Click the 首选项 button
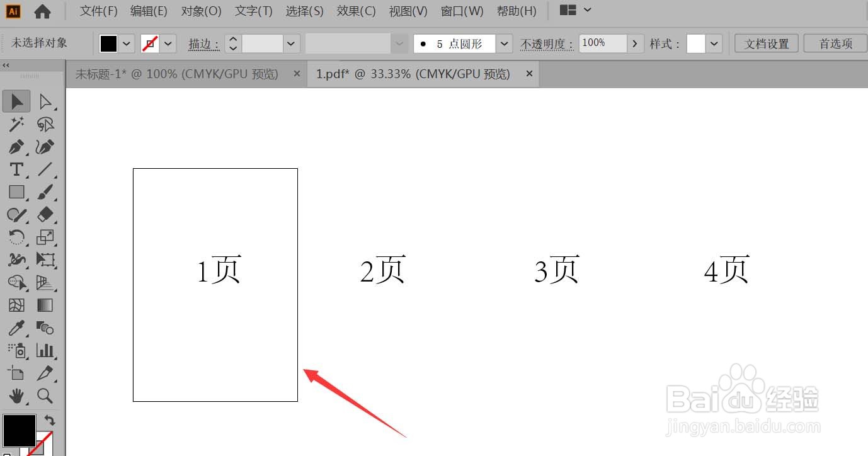 click(836, 43)
